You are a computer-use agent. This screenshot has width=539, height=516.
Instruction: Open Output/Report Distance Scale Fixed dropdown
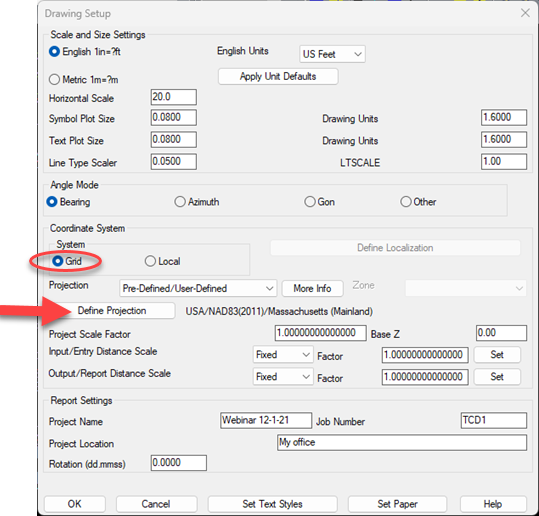click(283, 377)
